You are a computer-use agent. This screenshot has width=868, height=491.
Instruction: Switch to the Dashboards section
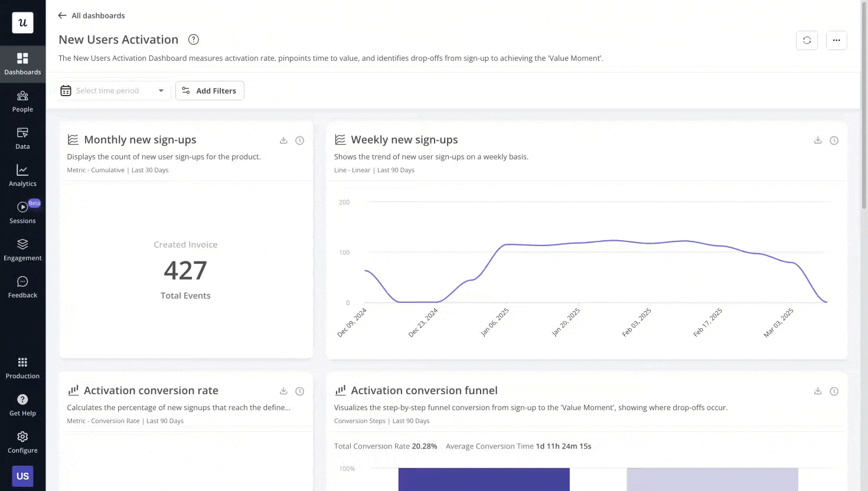point(22,64)
